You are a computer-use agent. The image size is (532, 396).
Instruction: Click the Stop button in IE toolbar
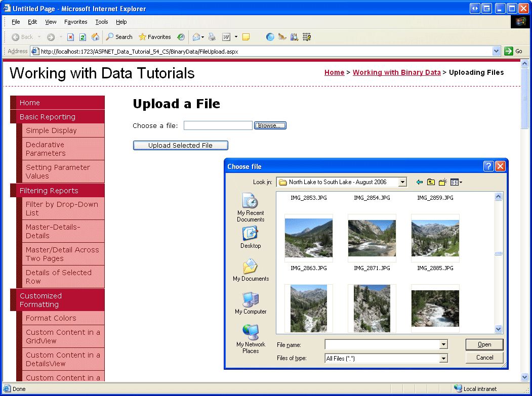click(71, 37)
